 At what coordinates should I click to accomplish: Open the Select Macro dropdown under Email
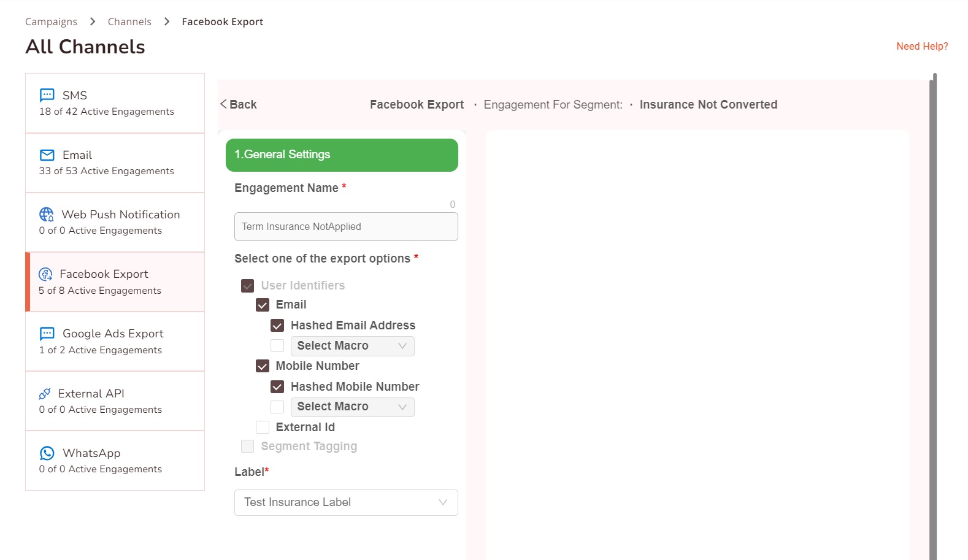click(x=352, y=346)
